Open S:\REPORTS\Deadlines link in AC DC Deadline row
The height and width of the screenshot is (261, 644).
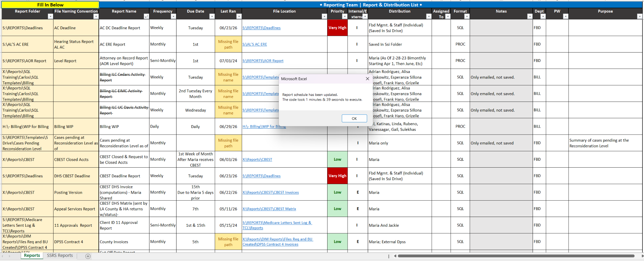(261, 28)
